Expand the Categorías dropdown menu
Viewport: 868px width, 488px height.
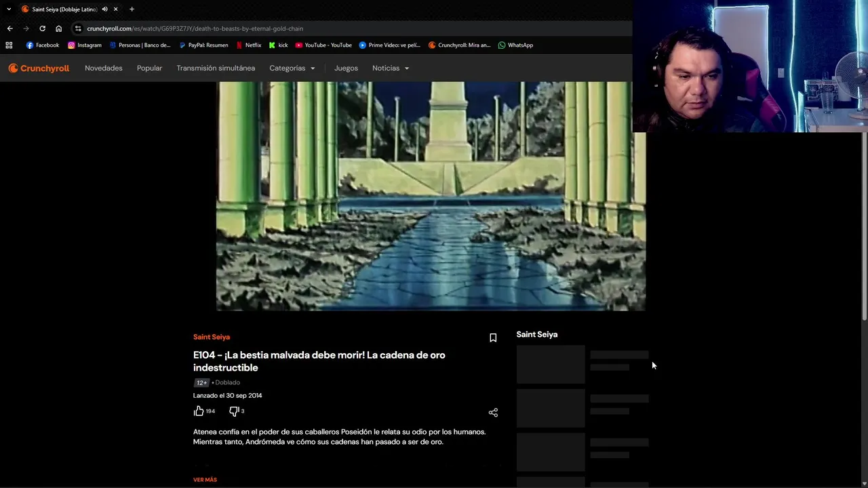pos(292,68)
